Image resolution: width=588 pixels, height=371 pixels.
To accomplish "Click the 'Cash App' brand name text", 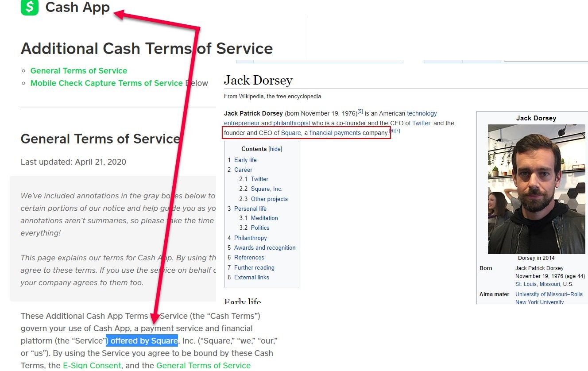I will pos(77,7).
